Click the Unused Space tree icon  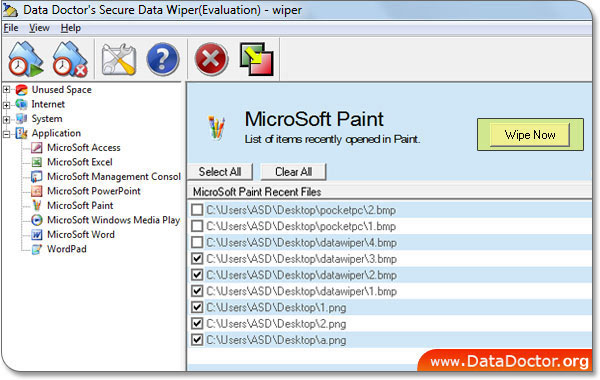22,90
